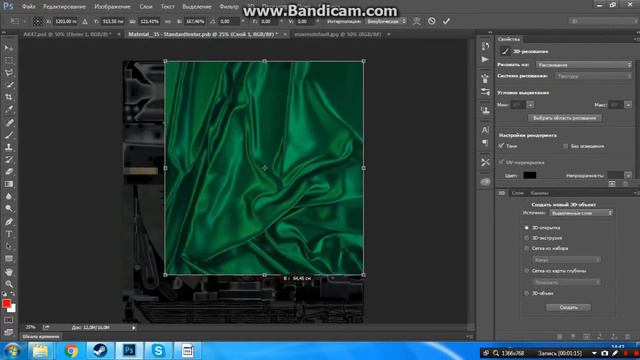Select the Rectangle shape tool
This screenshot has height=360, width=640.
[x=9, y=259]
